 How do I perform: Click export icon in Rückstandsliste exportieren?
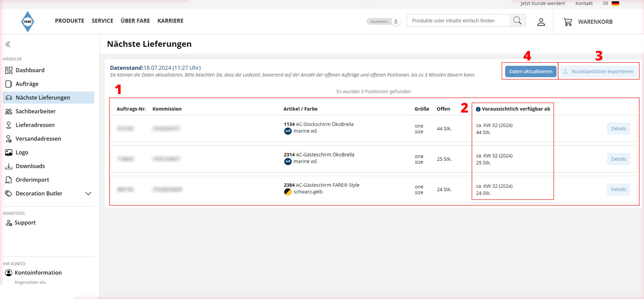tap(566, 71)
